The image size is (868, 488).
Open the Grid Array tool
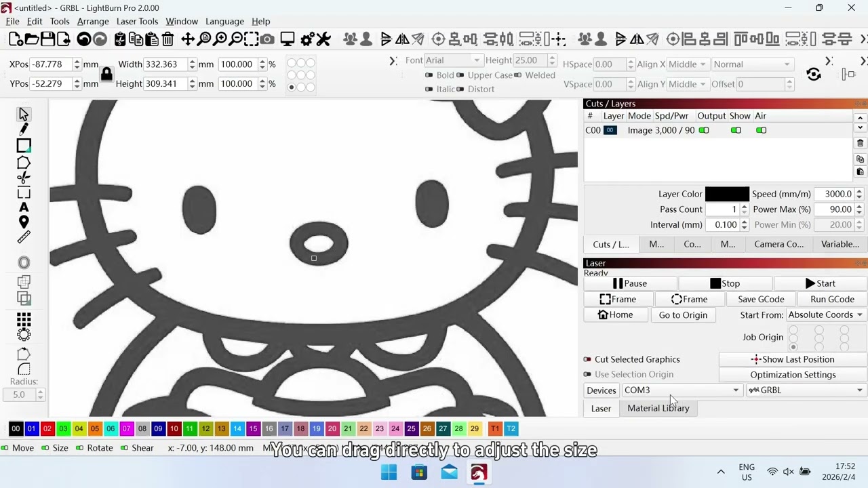(x=24, y=319)
